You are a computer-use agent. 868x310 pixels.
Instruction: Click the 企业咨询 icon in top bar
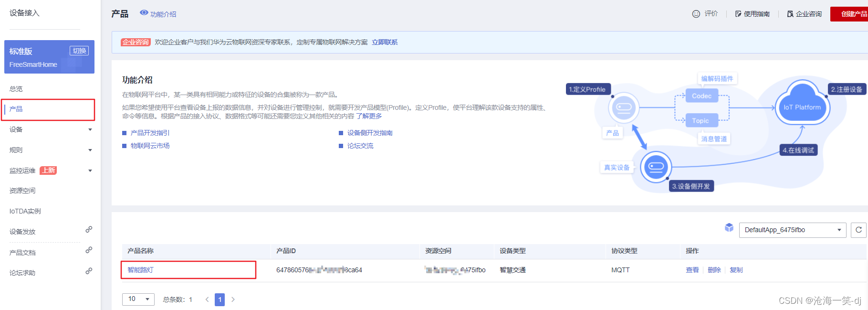point(790,14)
